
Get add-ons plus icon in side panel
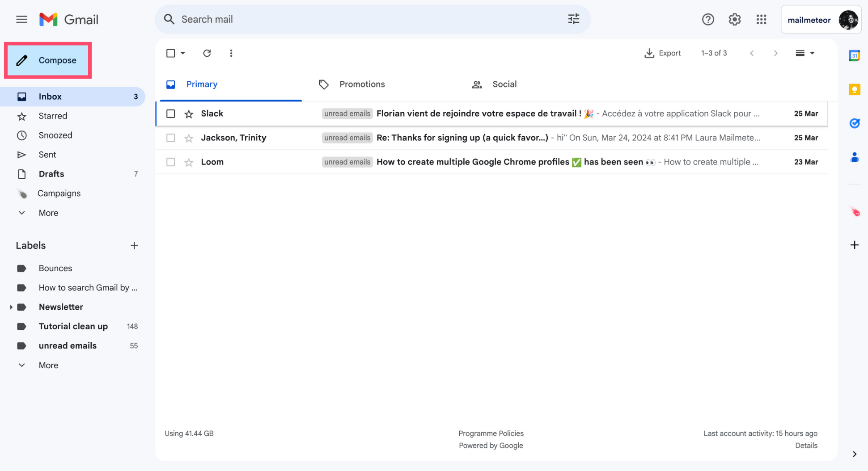[854, 245]
